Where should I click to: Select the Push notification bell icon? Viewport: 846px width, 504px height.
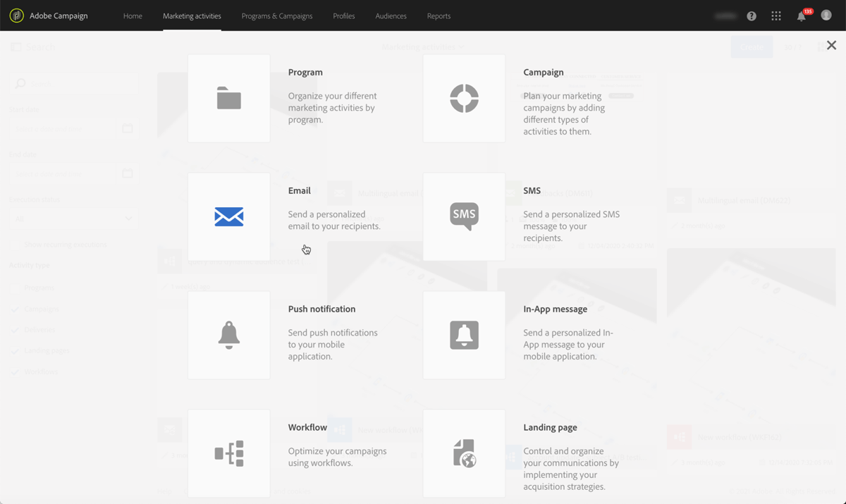228,335
